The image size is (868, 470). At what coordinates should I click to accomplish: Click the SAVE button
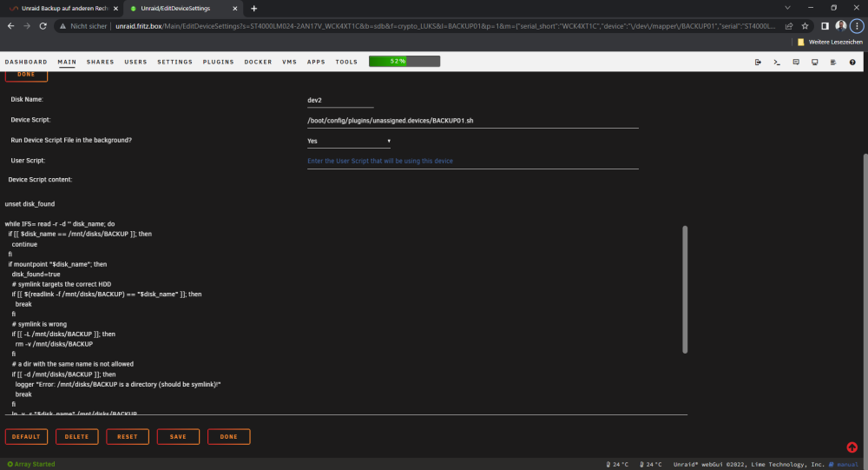178,437
